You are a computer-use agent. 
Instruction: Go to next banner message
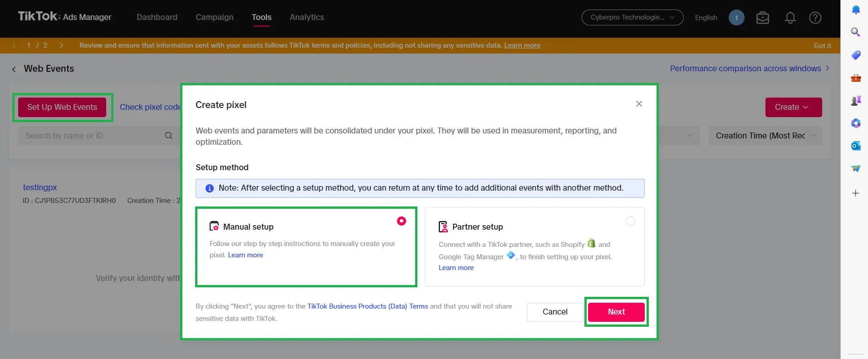pos(61,45)
